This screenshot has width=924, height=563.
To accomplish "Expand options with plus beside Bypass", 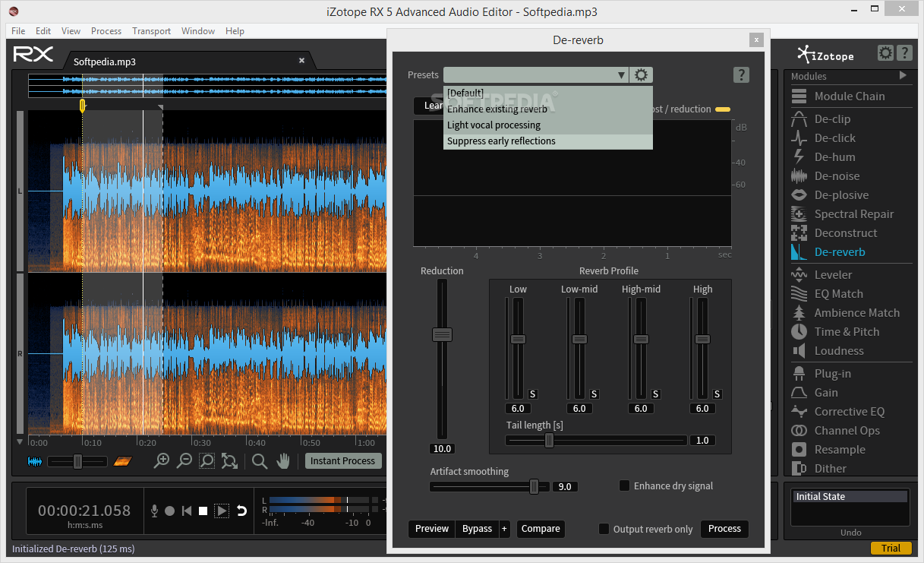I will (x=504, y=529).
